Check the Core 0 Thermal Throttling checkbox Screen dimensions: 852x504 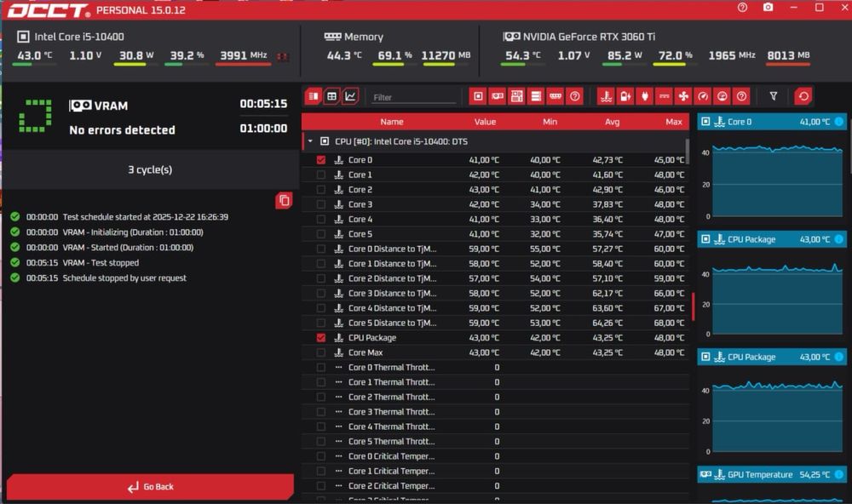coord(321,367)
